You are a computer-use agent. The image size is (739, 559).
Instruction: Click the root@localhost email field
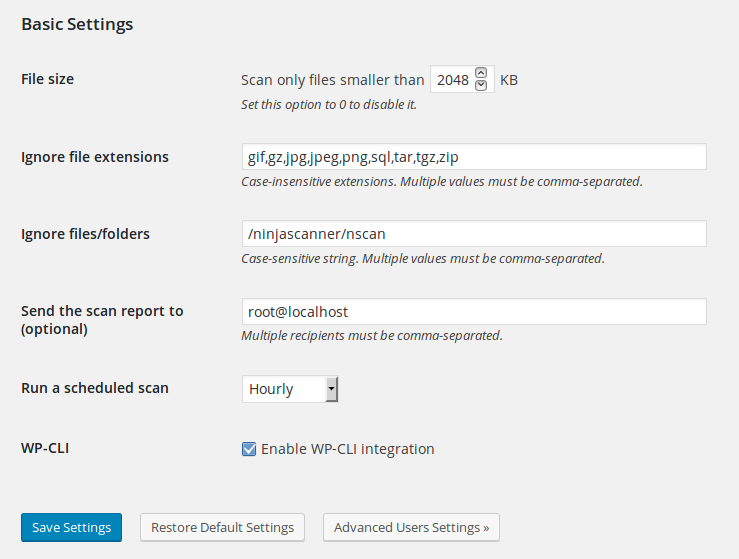click(474, 312)
